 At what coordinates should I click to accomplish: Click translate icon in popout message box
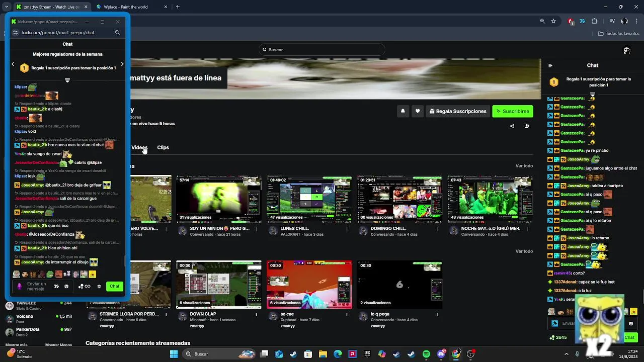tap(56, 287)
